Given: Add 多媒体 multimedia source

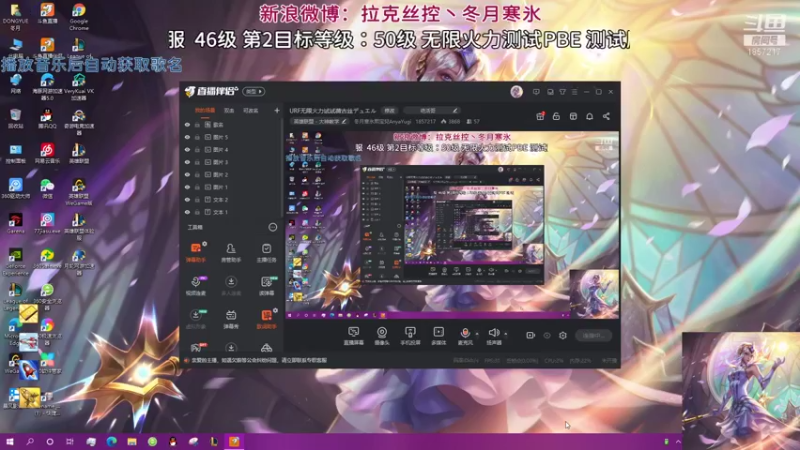Looking at the screenshot, I should click(x=438, y=336).
